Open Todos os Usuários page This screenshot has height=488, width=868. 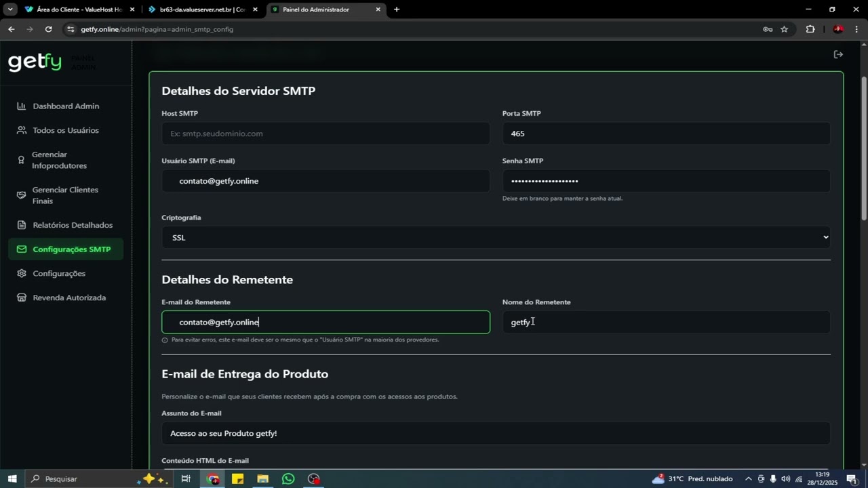(x=66, y=130)
